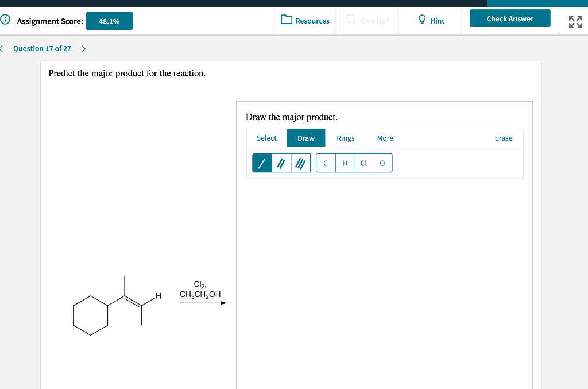Activate the Draw mode
The width and height of the screenshot is (588, 389).
[x=305, y=138]
